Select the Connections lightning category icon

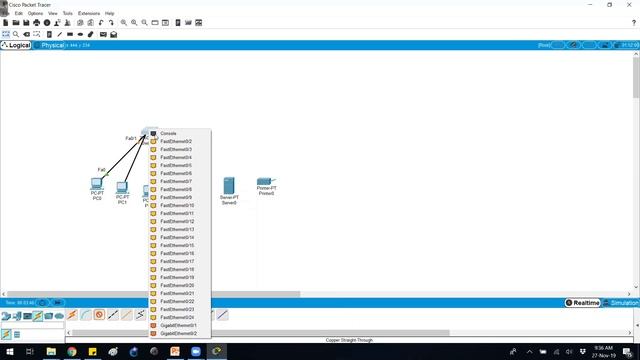click(x=38, y=316)
